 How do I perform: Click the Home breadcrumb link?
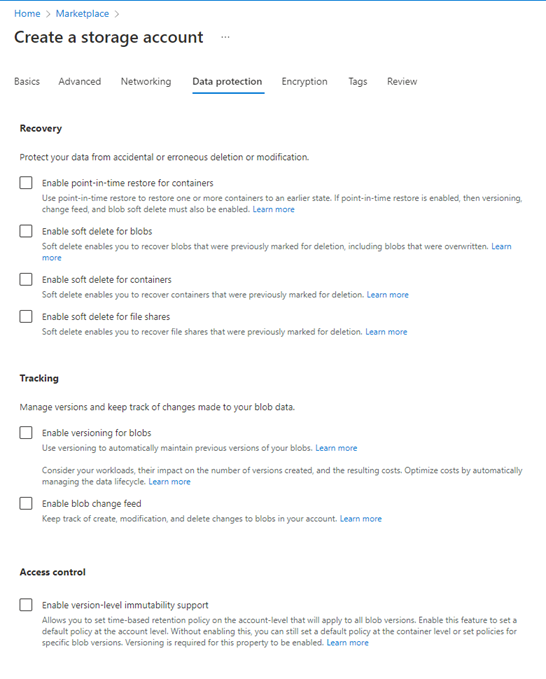tap(27, 13)
